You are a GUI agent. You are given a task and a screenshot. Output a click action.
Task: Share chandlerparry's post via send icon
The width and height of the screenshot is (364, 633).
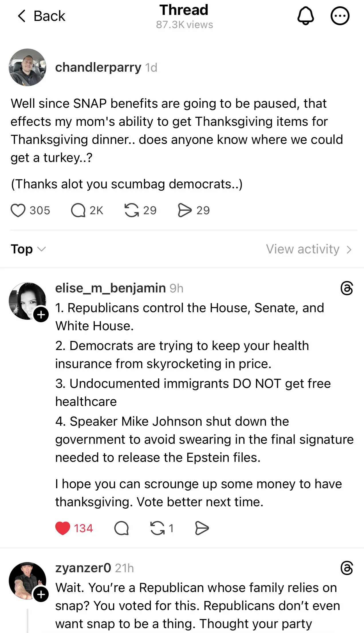(185, 210)
